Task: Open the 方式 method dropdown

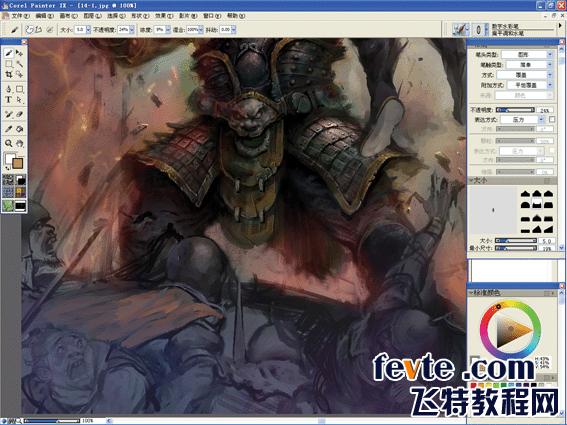Action: (525, 75)
